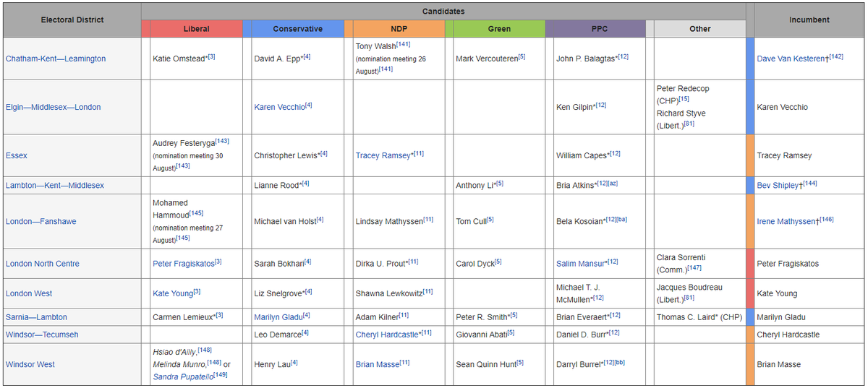Select the text Anthony Li
This screenshot has width=868, height=388.
474,186
